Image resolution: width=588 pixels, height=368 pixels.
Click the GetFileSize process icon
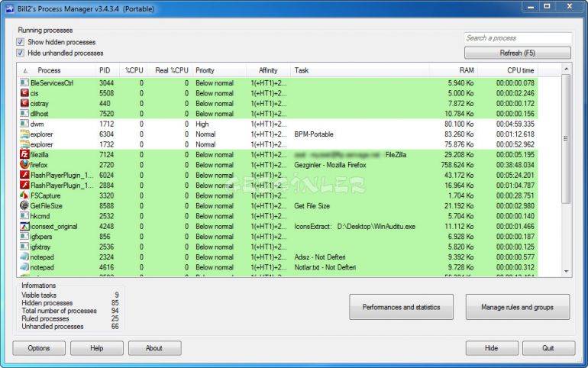pyautogui.click(x=24, y=205)
